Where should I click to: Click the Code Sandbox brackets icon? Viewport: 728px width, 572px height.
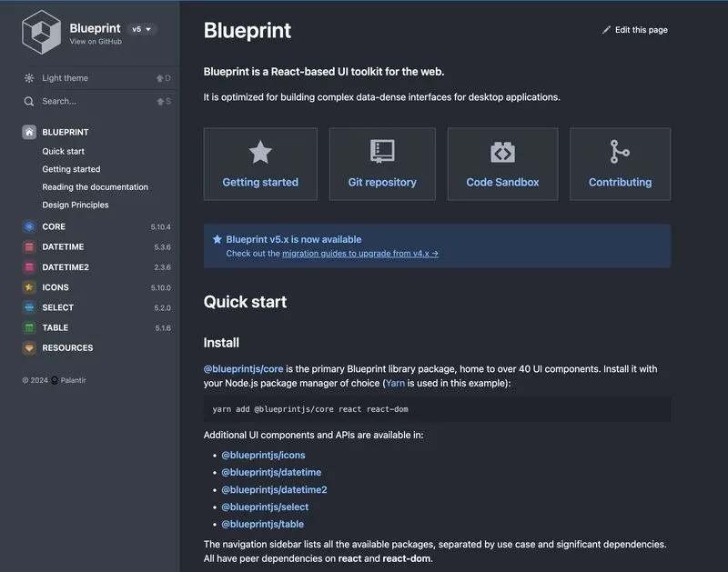coord(502,152)
